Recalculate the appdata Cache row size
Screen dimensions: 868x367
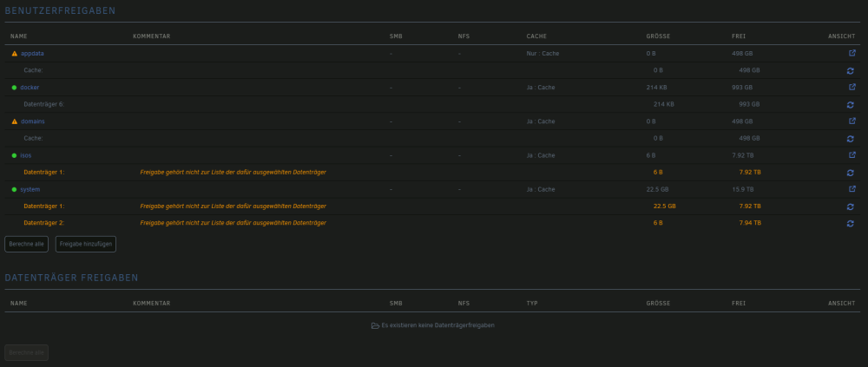(x=851, y=71)
